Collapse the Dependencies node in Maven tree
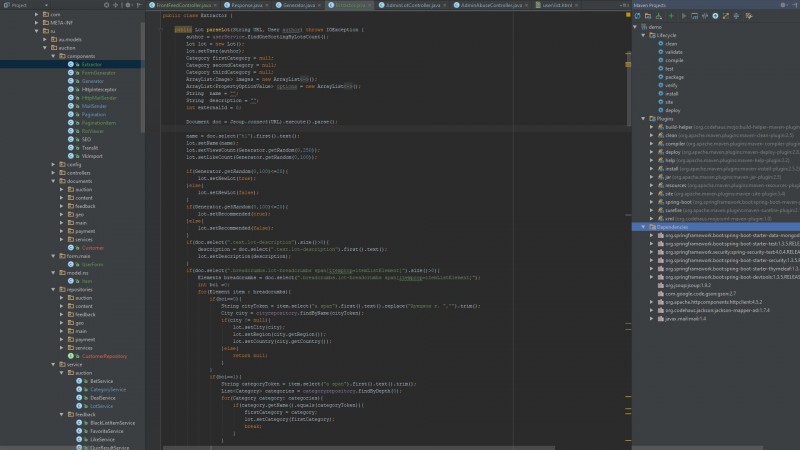 click(643, 227)
